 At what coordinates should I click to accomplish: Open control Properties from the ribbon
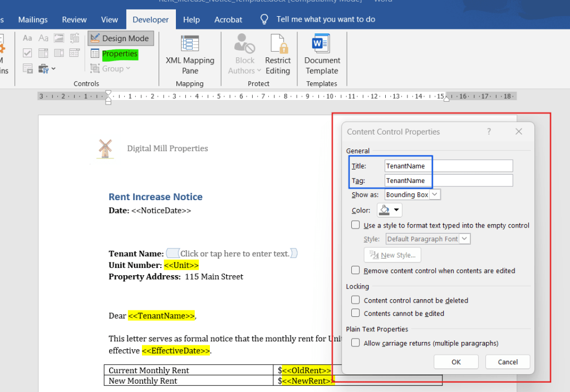(x=114, y=54)
